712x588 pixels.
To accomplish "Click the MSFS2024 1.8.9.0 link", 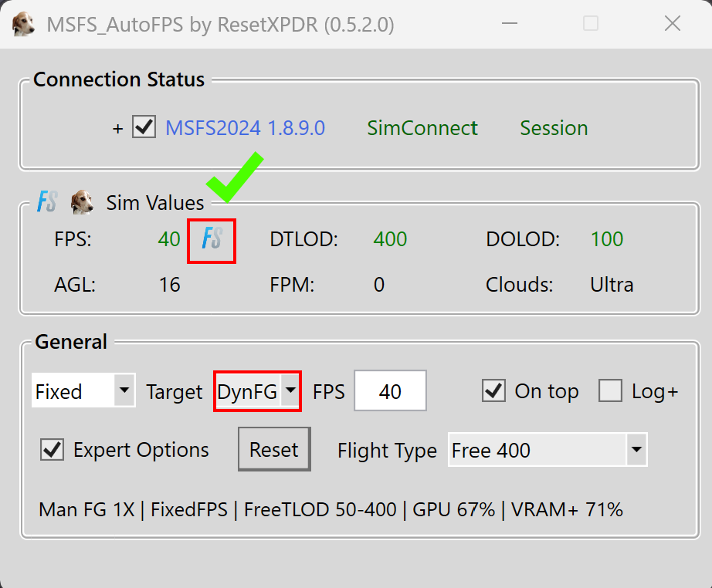I will (x=246, y=128).
